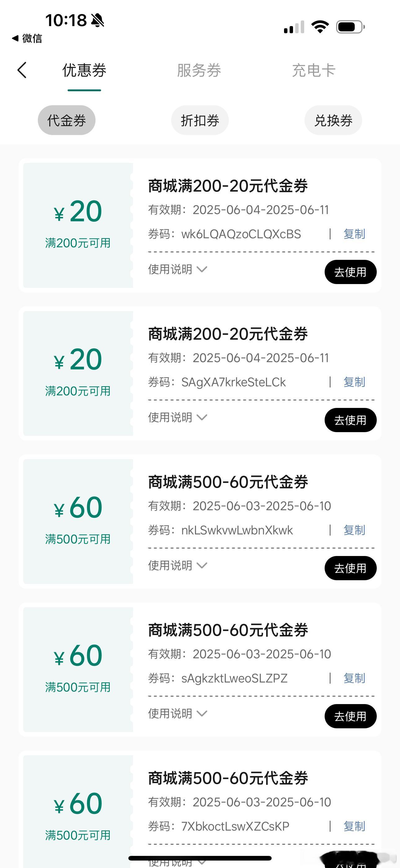Select the 折扣券 filter pill
This screenshot has width=400, height=868.
(200, 120)
